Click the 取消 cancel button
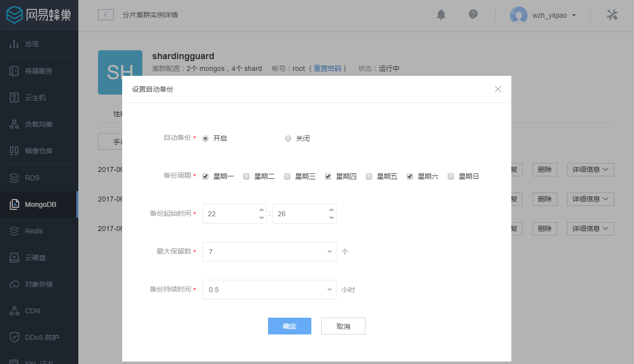634x364 pixels. [343, 326]
